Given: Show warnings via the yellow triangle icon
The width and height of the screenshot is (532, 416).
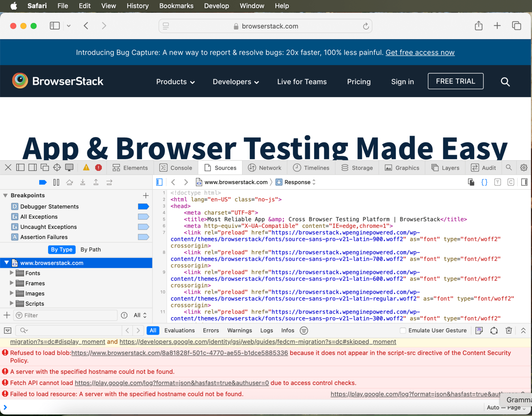Looking at the screenshot, I should 86,168.
